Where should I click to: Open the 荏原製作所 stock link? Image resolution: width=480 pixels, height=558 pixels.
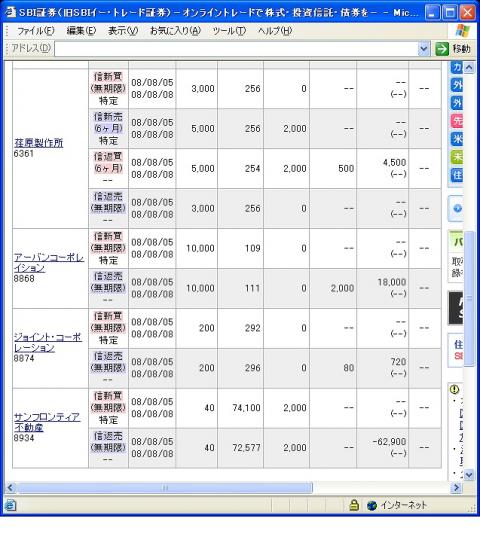pyautogui.click(x=38, y=143)
